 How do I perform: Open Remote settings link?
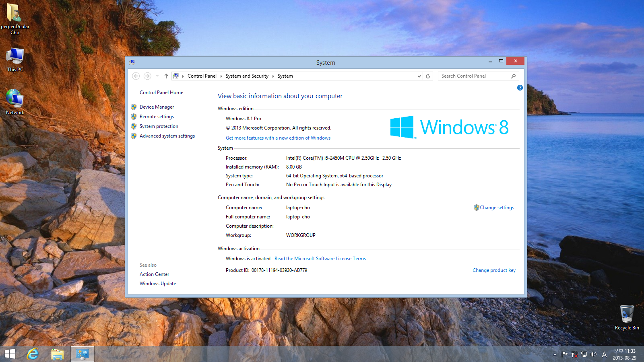157,117
